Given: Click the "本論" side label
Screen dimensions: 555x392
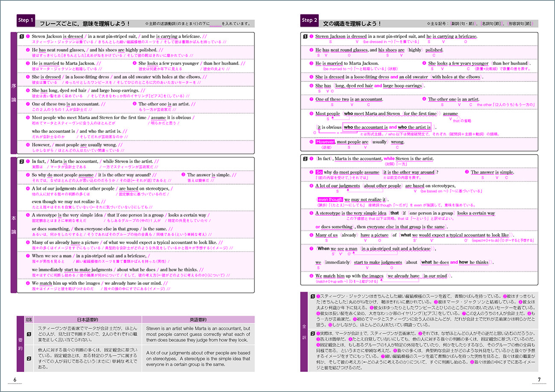Looking at the screenshot, I should [x=13, y=225].
